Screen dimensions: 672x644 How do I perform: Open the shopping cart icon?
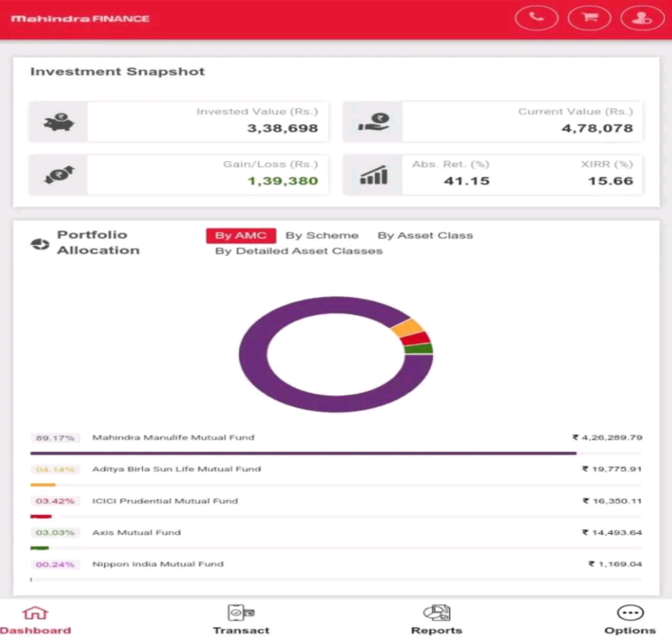click(590, 18)
